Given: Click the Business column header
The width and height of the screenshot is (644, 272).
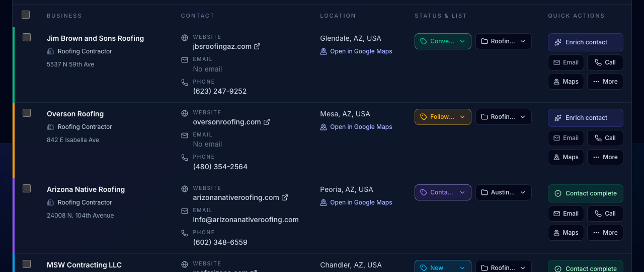Looking at the screenshot, I should click(x=64, y=16).
